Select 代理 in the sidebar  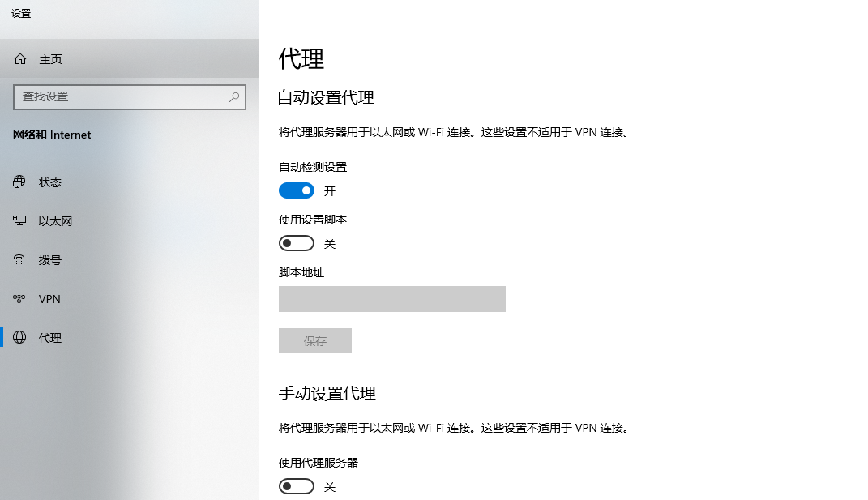pos(50,338)
